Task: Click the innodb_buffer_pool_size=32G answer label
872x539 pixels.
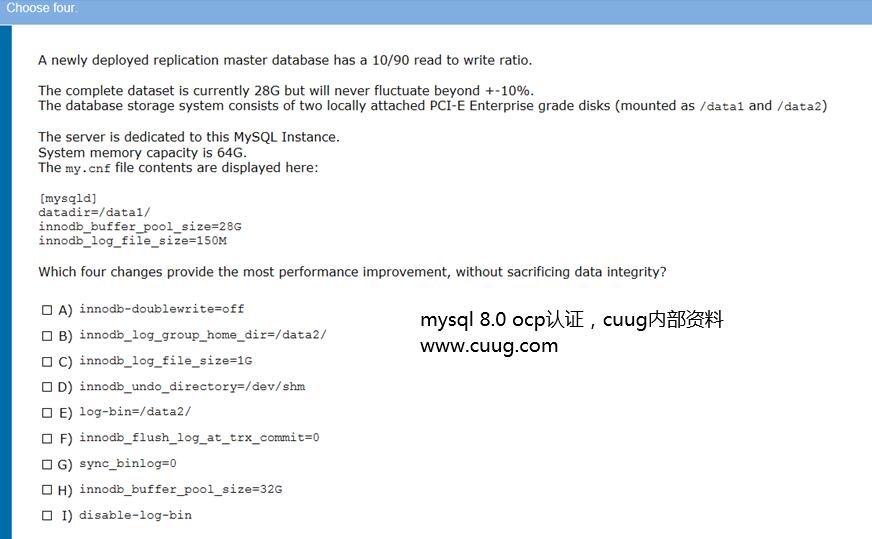Action: click(x=180, y=489)
